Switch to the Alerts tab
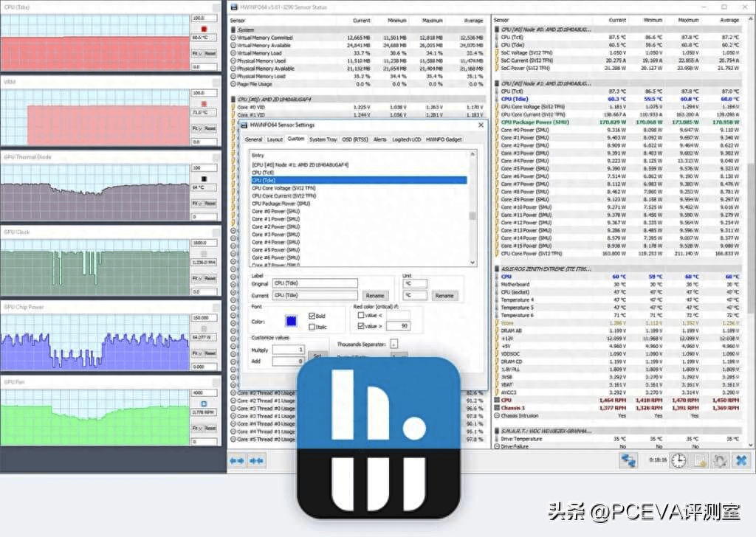756x537 pixels. click(x=379, y=139)
